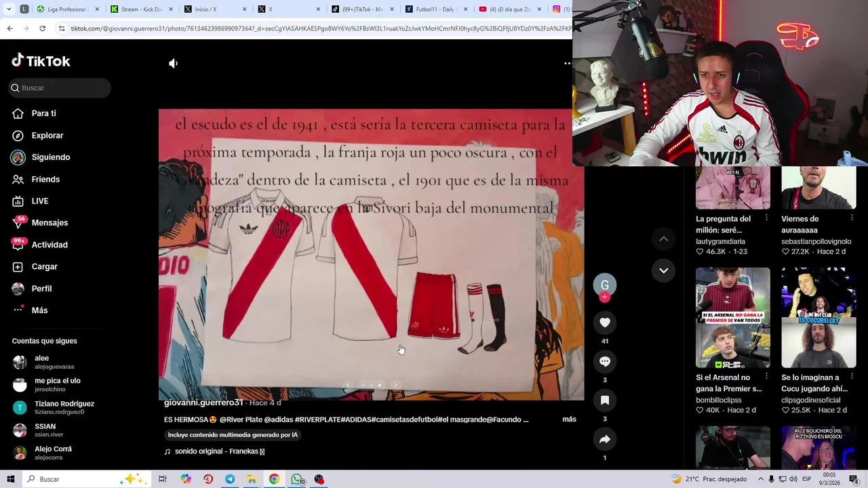Share post with arrow icon
The width and height of the screenshot is (868, 488).
coord(605,439)
